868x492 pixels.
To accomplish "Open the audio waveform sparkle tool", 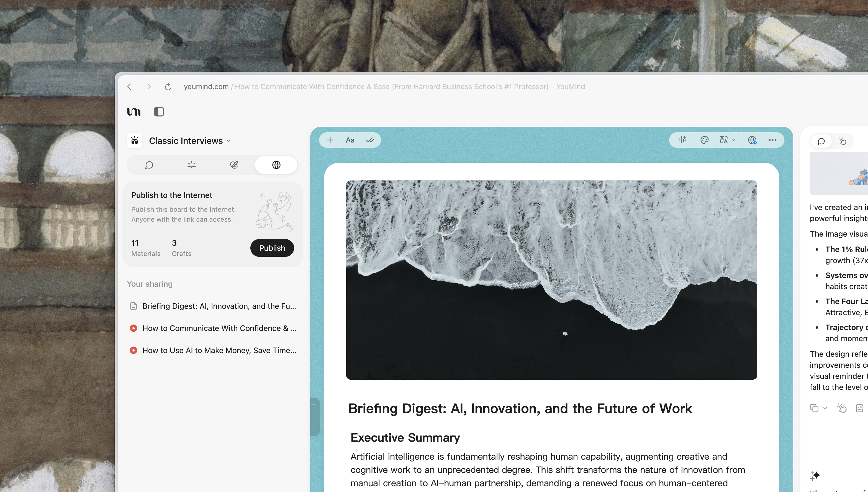I will tap(683, 140).
